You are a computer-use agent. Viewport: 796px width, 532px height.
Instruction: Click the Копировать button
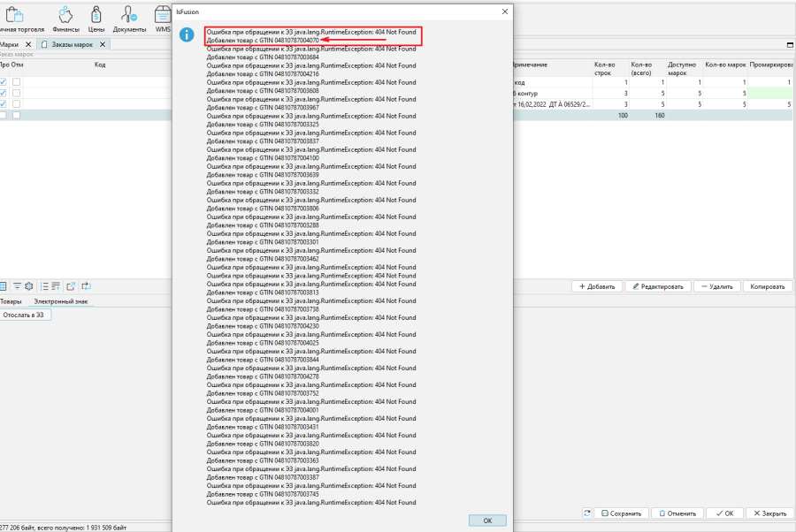[768, 286]
